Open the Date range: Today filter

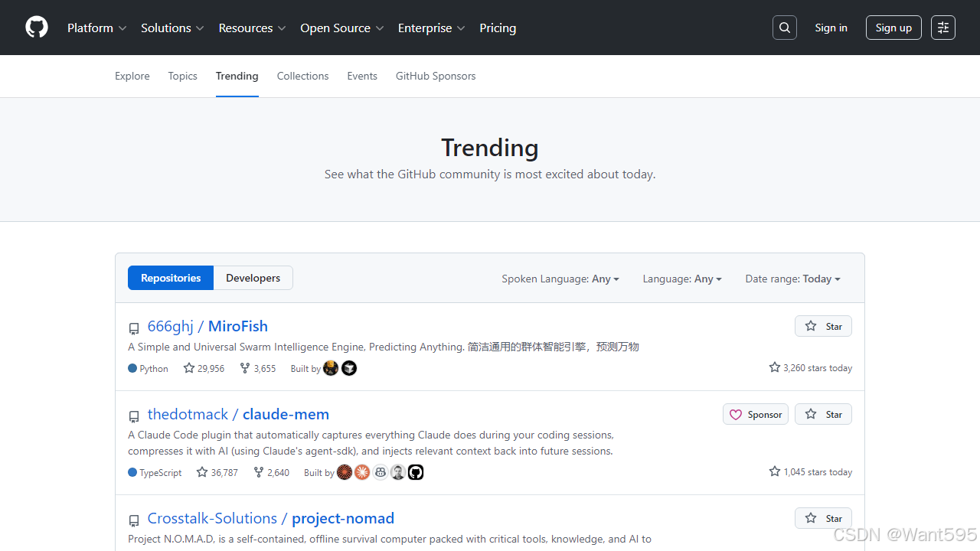[x=793, y=279]
